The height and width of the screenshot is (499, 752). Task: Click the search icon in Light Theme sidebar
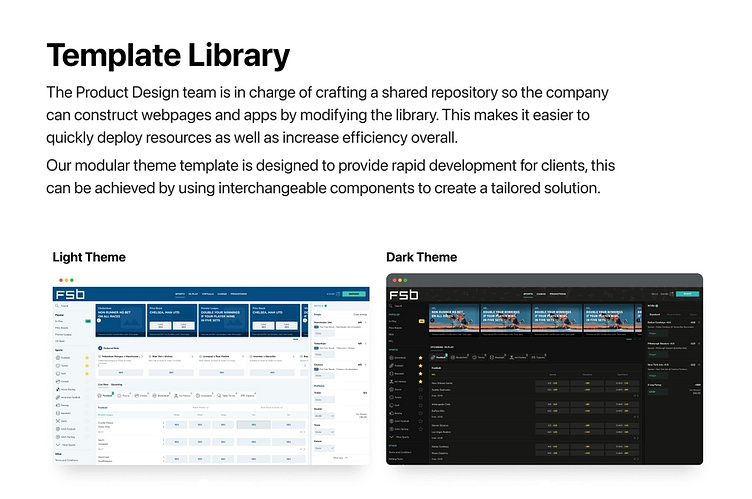point(57,306)
